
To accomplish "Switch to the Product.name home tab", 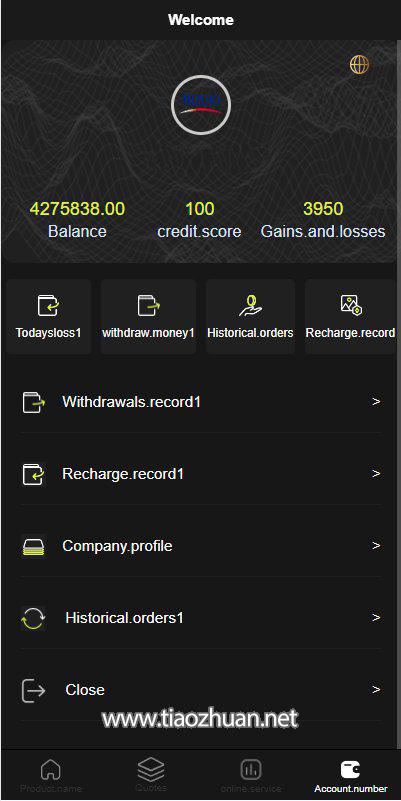I will (x=51, y=775).
